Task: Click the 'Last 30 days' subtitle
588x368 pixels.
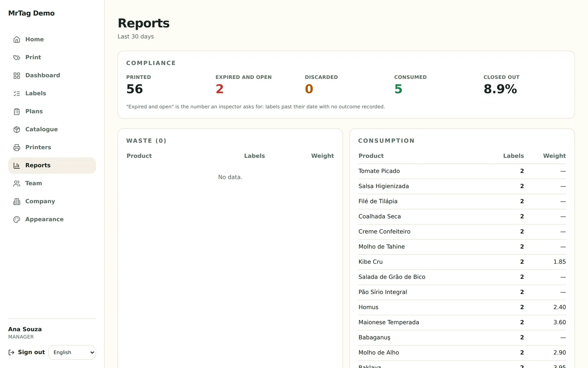Action: (136, 36)
